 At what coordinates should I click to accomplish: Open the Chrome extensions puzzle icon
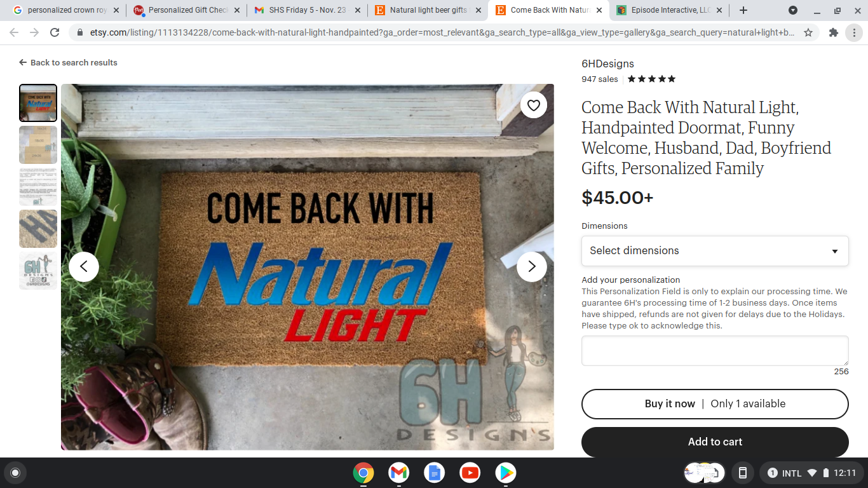pos(834,32)
